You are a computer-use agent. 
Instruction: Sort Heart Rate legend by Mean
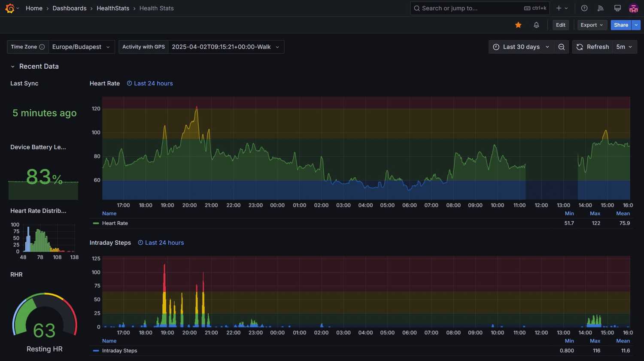[x=623, y=213]
